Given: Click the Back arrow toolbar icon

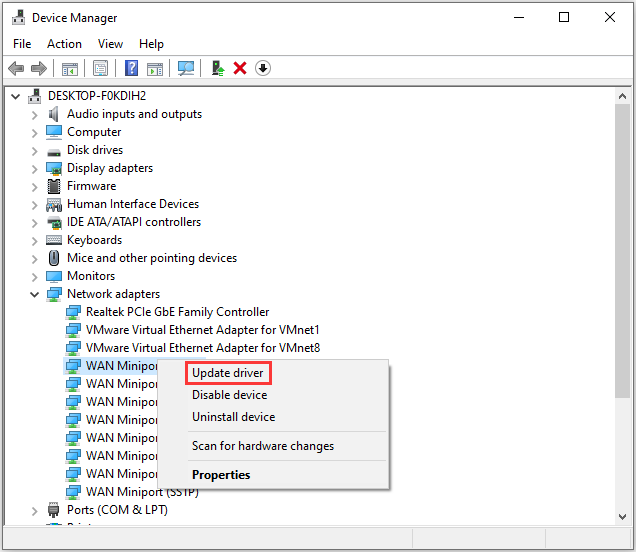Looking at the screenshot, I should click(16, 68).
